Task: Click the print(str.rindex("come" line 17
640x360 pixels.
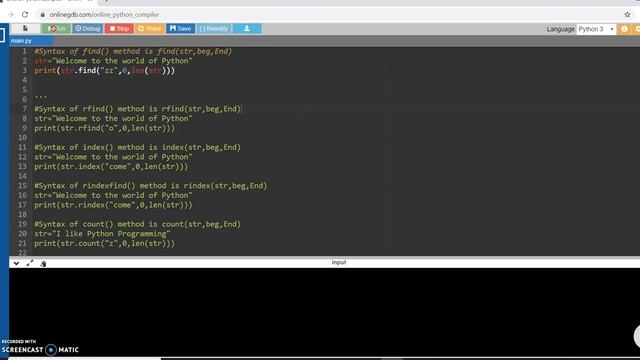Action: 113,205
